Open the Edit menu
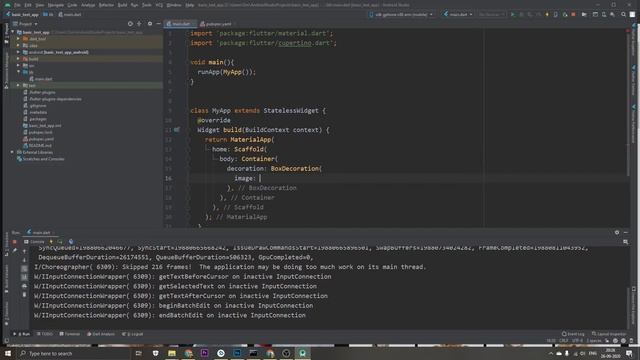Viewport: 640px width, 360px height. coord(28,5)
